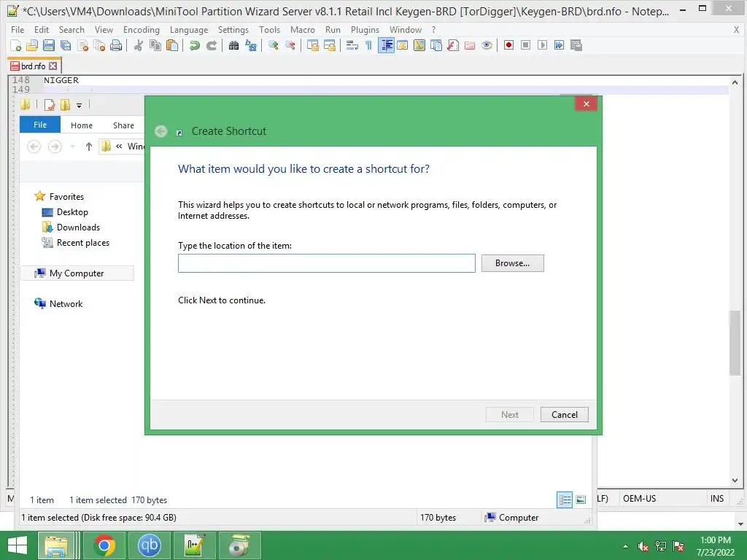Click Favorites header in Explorer sidebar
Viewport: 747px width, 560px height.
66,197
